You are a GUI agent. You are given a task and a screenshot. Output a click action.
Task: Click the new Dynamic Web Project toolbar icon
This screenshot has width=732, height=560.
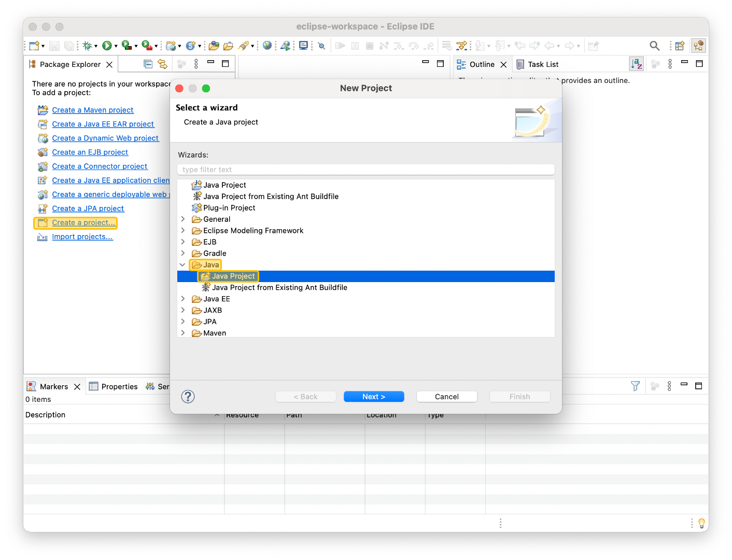171,46
